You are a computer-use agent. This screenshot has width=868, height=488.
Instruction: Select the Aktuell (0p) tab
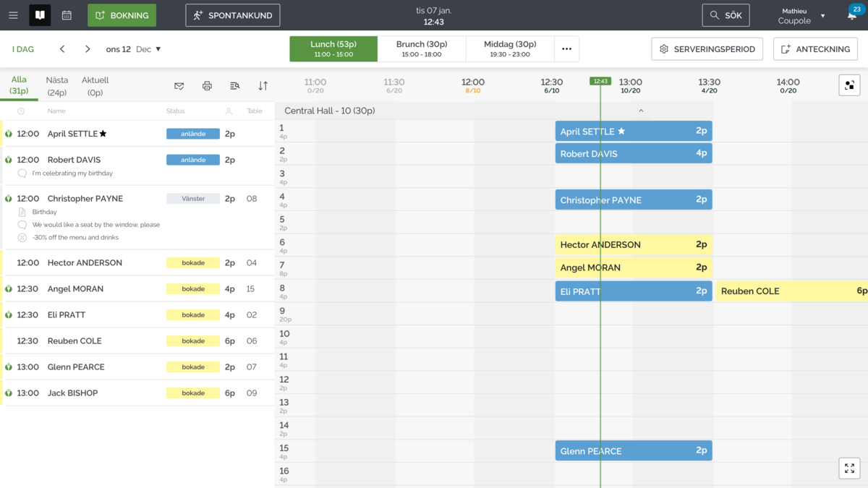95,85
